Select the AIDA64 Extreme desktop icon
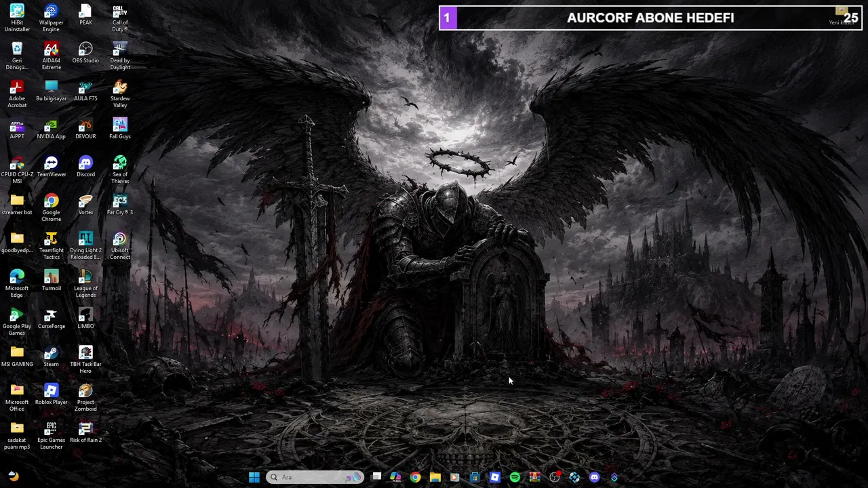Image resolution: width=868 pixels, height=488 pixels. 52,56
